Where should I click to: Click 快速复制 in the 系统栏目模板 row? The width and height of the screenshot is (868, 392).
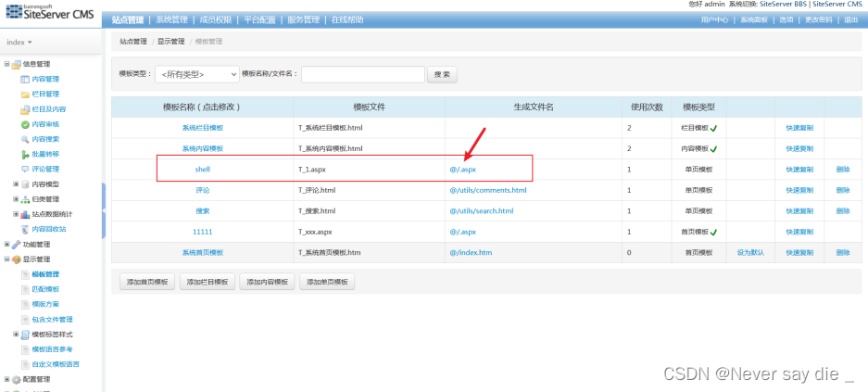(799, 128)
